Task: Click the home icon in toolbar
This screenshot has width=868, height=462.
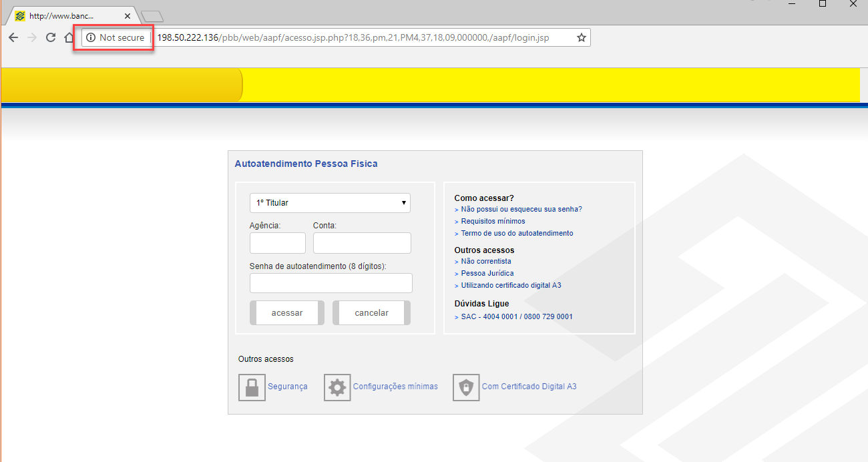Action: point(69,37)
